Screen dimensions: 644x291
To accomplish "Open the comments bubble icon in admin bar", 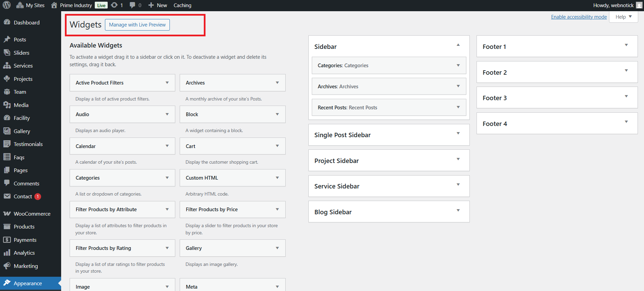I will click(132, 5).
